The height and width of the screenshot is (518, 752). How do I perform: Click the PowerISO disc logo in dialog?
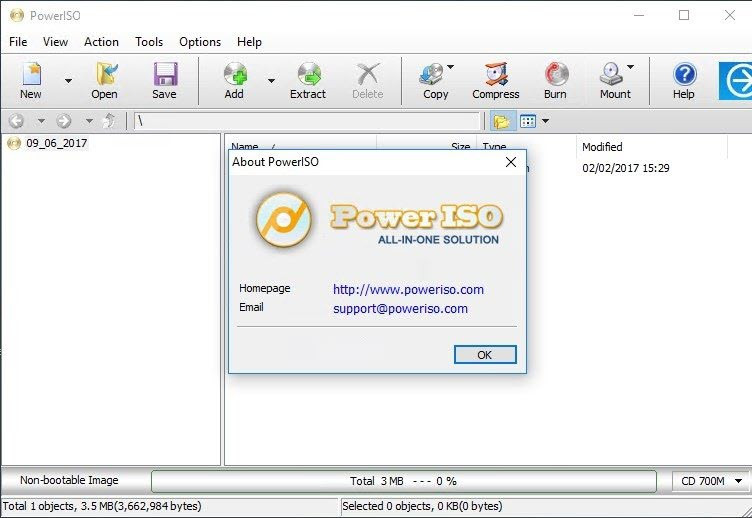click(283, 219)
